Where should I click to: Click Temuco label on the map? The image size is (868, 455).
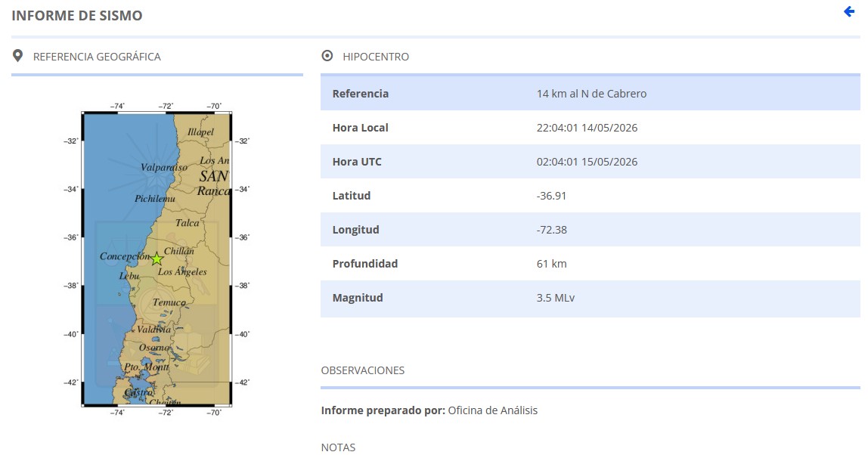tap(169, 302)
